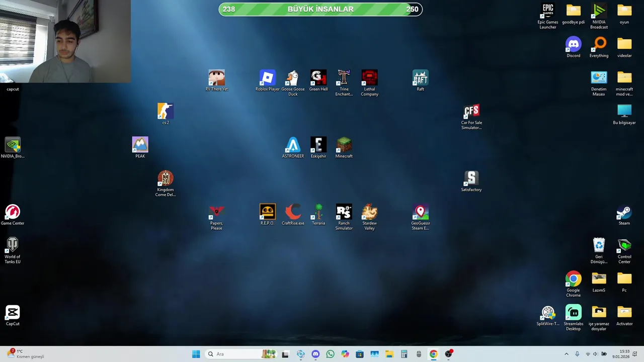Switch to Chrome in the taskbar
Viewport: 644px width, 362px height.
click(433, 354)
